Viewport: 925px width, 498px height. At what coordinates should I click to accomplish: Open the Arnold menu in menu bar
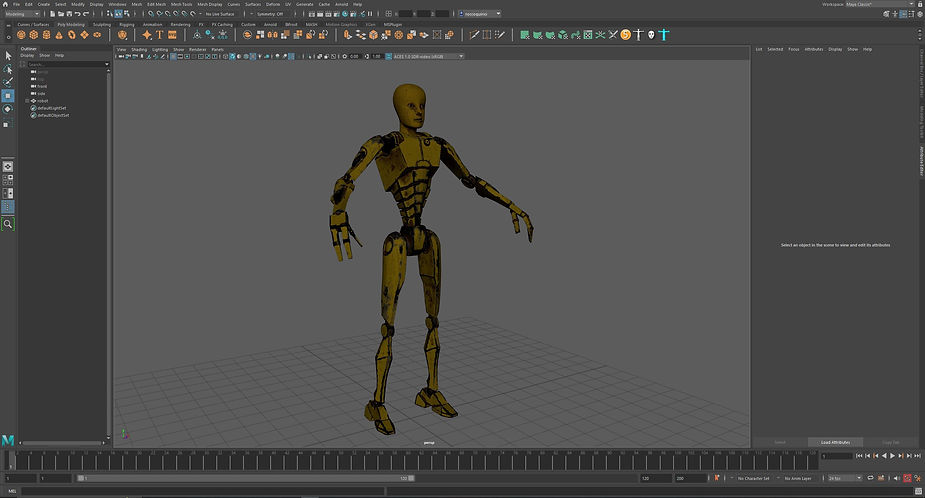[342, 4]
